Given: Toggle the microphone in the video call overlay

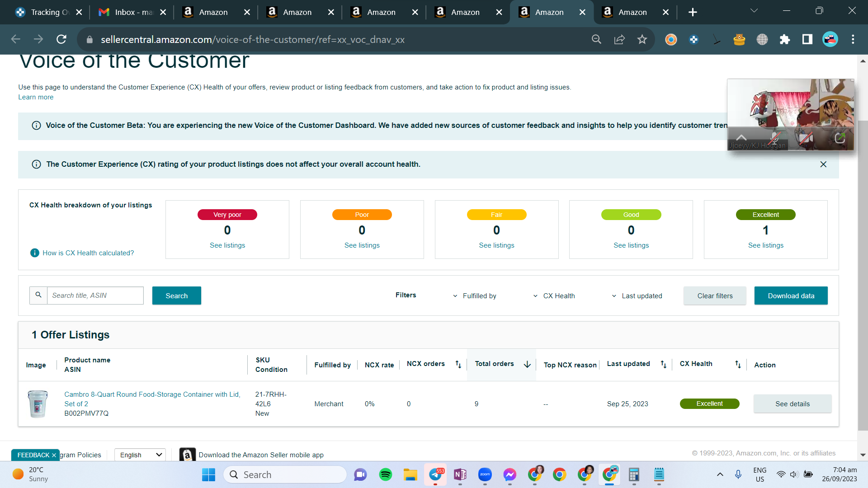Looking at the screenshot, I should coord(774,138).
